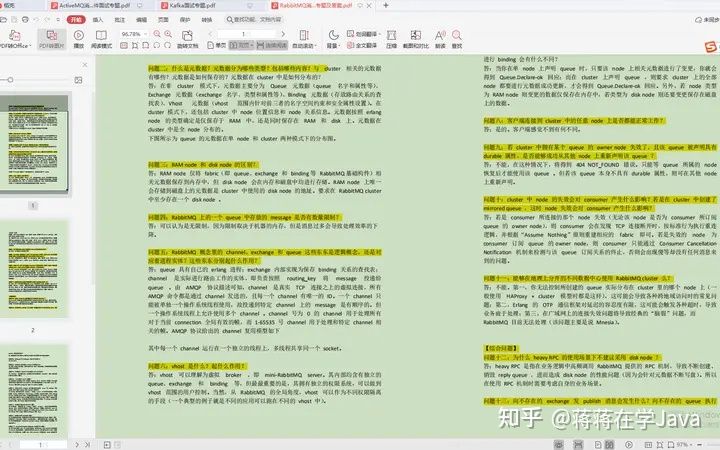Toggle single page view in status bar
Screen dimensions: 720x450
point(598,444)
